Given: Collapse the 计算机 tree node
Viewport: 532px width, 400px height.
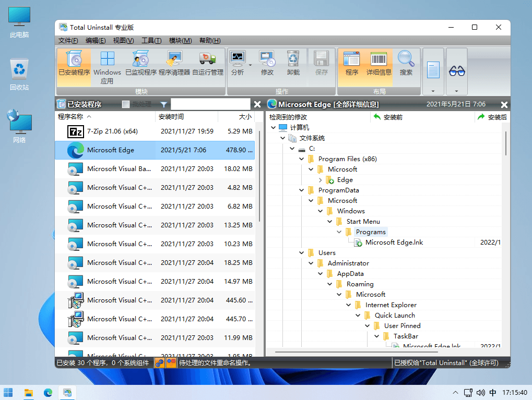Looking at the screenshot, I should (x=273, y=127).
